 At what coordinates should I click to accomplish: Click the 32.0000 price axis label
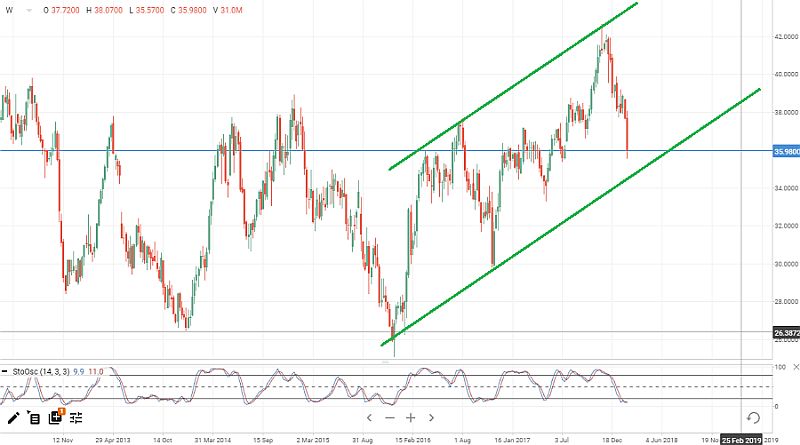(x=786, y=226)
